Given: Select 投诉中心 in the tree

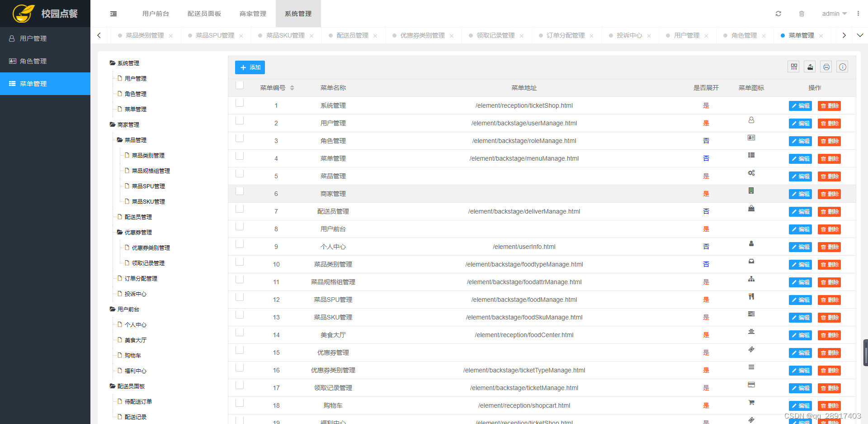Looking at the screenshot, I should pos(136,294).
